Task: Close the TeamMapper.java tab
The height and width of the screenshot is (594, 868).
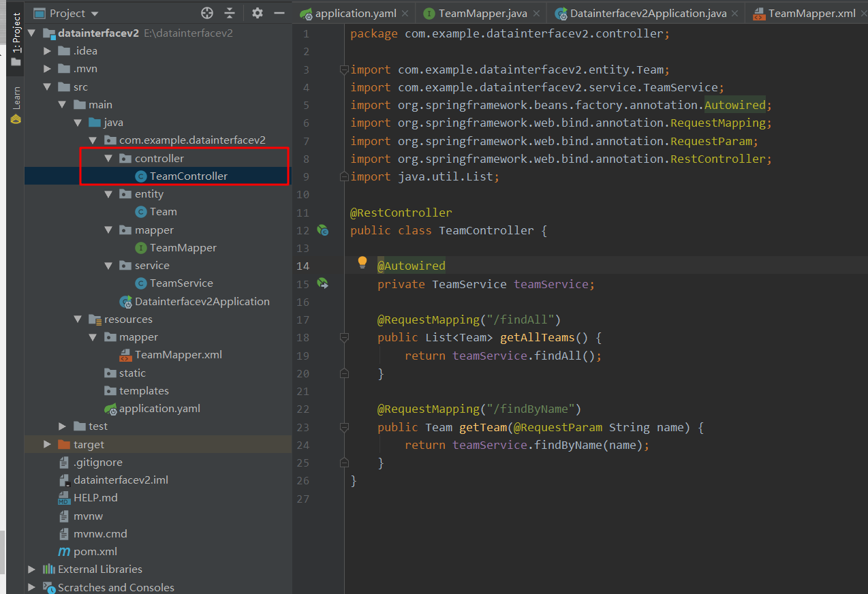Action: click(536, 14)
